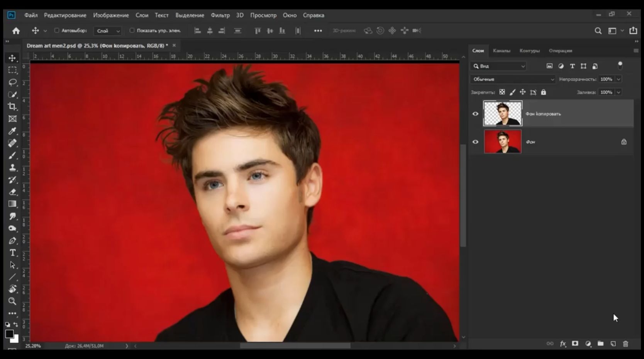
Task: Select the Clone Stamp tool
Action: tap(12, 167)
